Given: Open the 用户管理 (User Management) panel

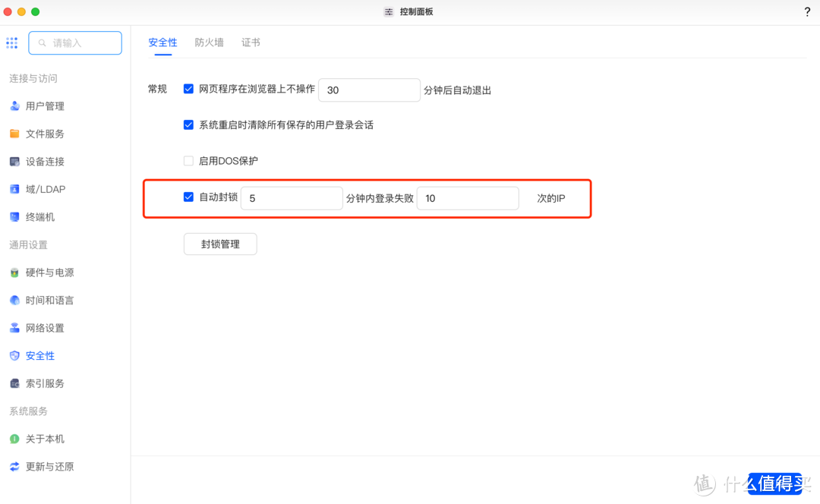Looking at the screenshot, I should 46,106.
